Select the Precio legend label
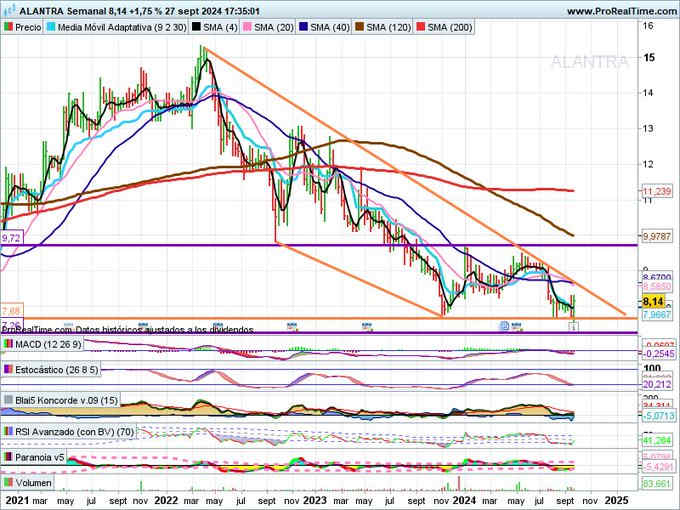 pyautogui.click(x=28, y=27)
